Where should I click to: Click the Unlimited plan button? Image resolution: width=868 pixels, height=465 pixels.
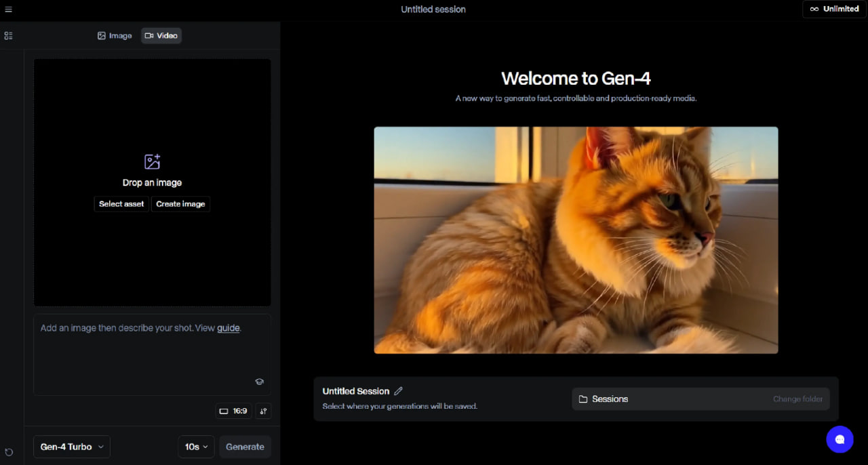pyautogui.click(x=834, y=9)
